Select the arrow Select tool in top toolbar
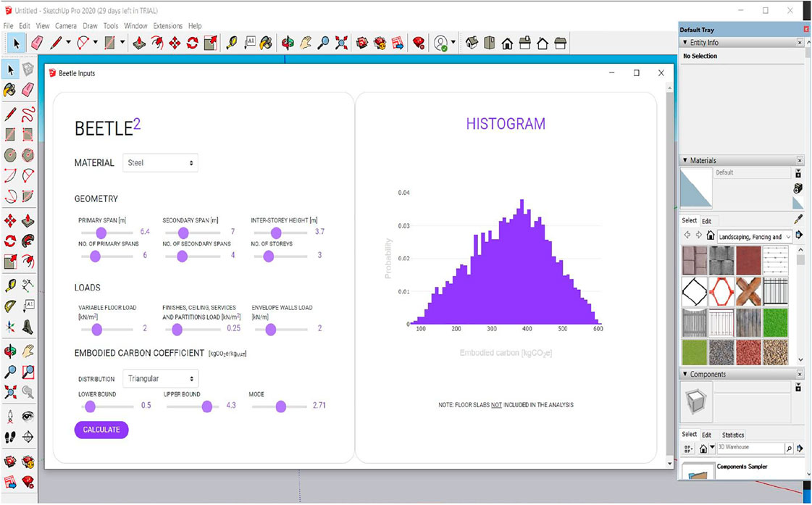812x505 pixels. (x=16, y=43)
